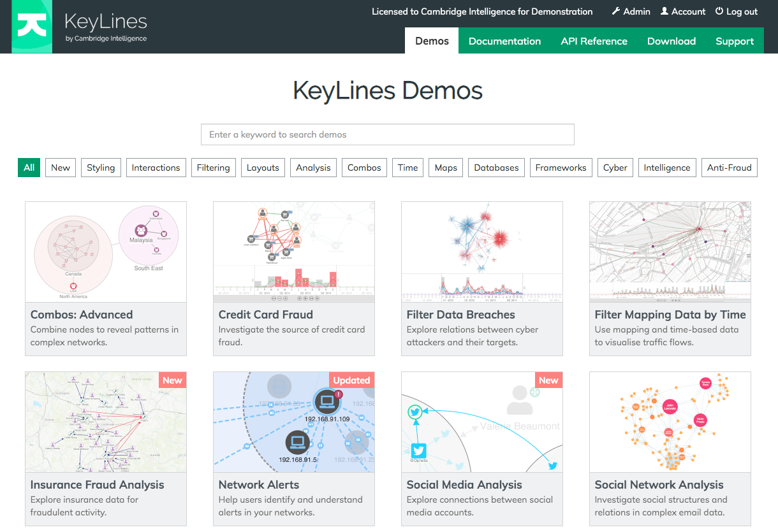Click the Insurance Fraud Analysis title
This screenshot has height=532, width=778.
point(98,485)
